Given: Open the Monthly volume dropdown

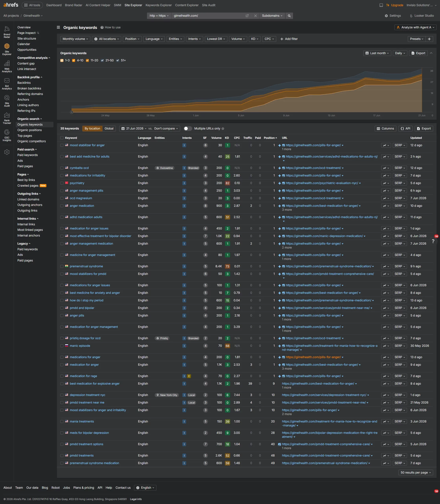Looking at the screenshot, I should (75, 39).
